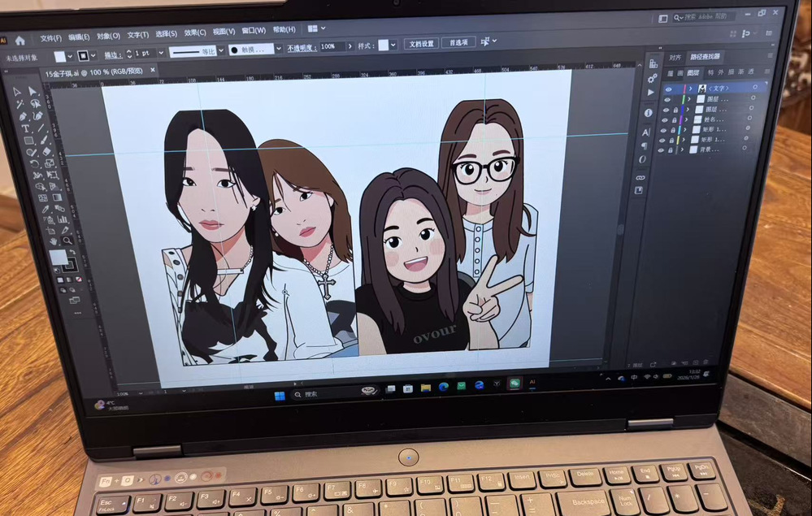This screenshot has height=516, width=812.
Task: Click the 首选项 button
Action: pyautogui.click(x=459, y=43)
